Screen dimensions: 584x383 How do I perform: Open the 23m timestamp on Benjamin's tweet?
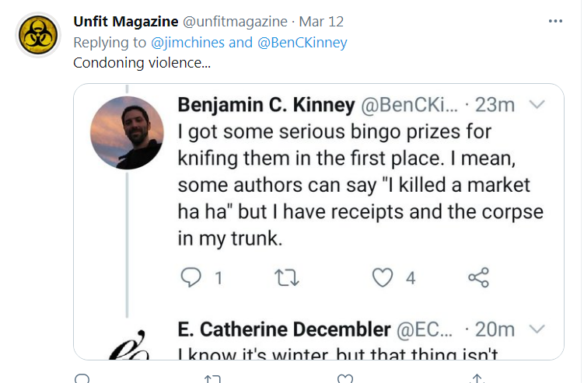tap(495, 105)
